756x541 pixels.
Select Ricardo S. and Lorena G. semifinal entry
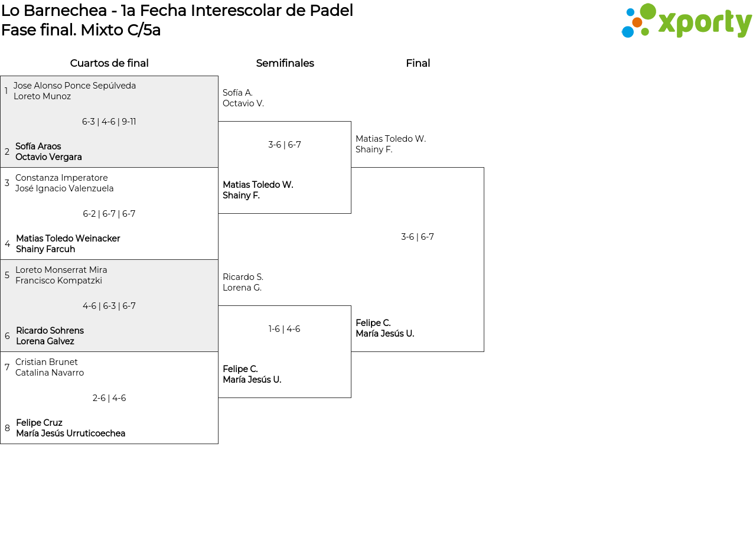coord(243,282)
